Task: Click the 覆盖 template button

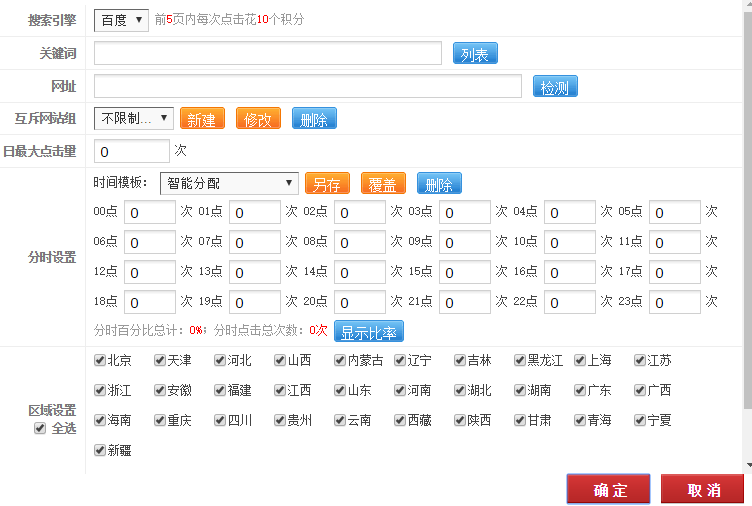Action: coord(383,183)
